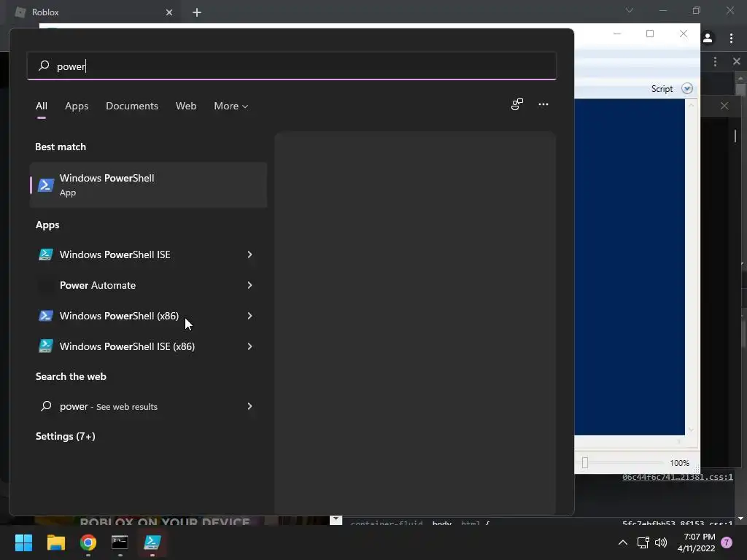Select the Documents search filter tab
Image resolution: width=747 pixels, height=560 pixels.
click(132, 106)
